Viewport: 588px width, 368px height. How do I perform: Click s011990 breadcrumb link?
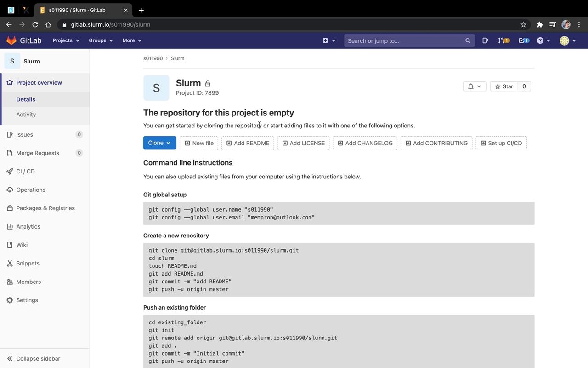pos(153,58)
